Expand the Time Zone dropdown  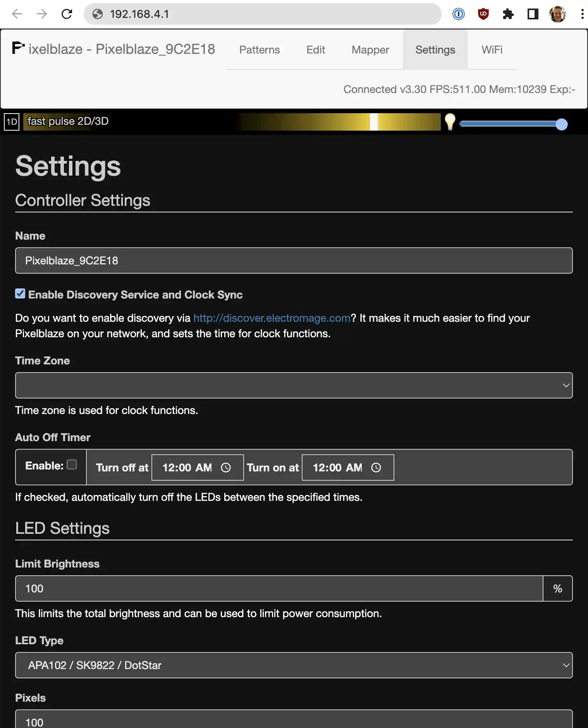click(294, 385)
